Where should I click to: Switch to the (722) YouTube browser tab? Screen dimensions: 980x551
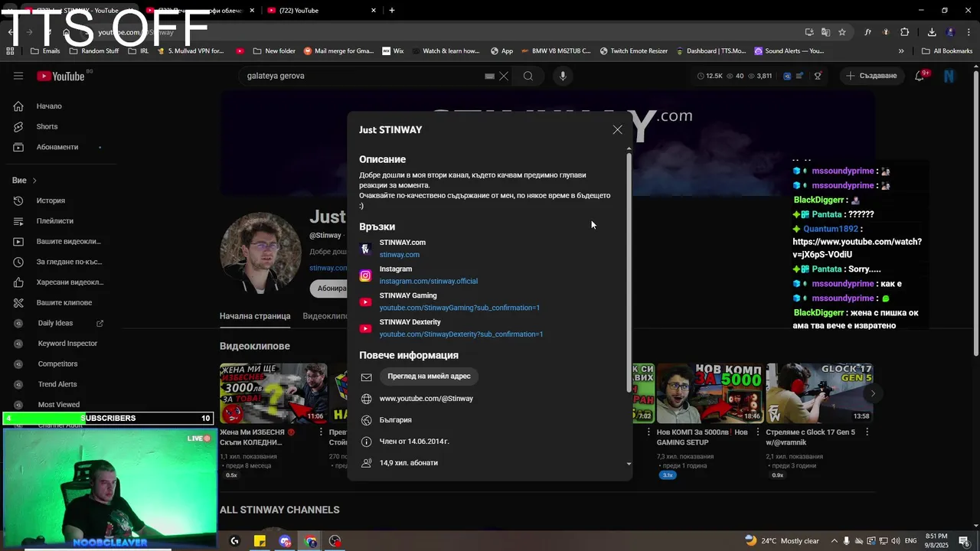(322, 11)
